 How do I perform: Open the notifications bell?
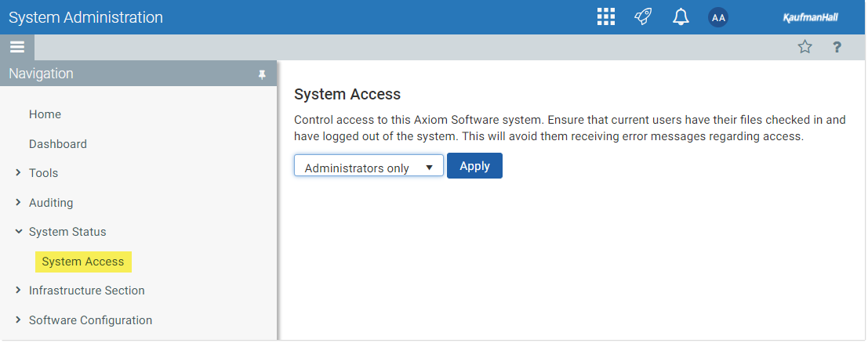pyautogui.click(x=681, y=16)
